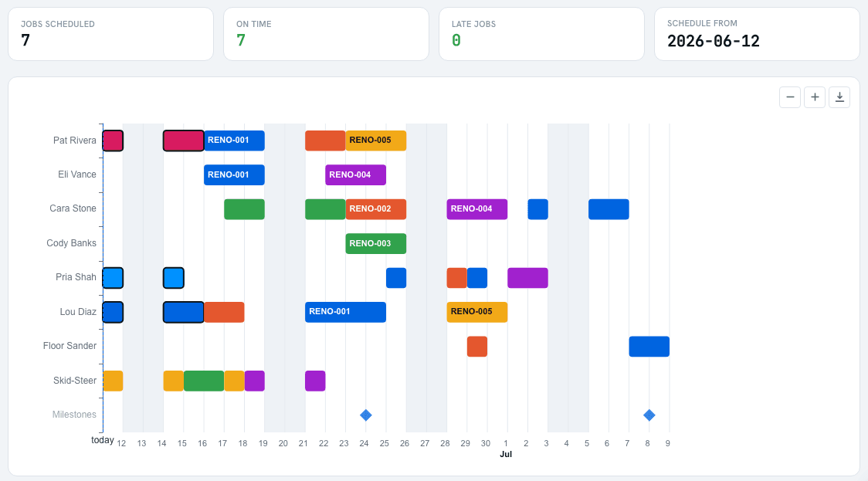
Task: Click the Skid-Steer row label
Action: [75, 381]
